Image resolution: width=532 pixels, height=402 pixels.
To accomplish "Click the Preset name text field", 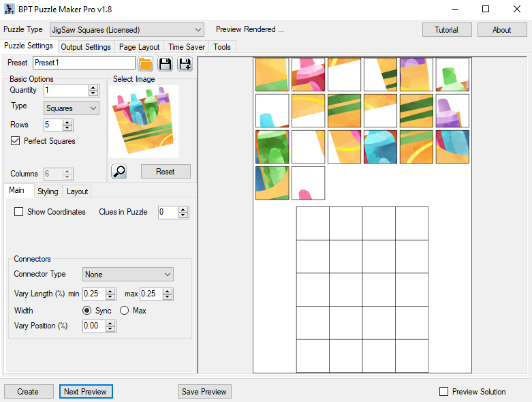I will tap(83, 63).
